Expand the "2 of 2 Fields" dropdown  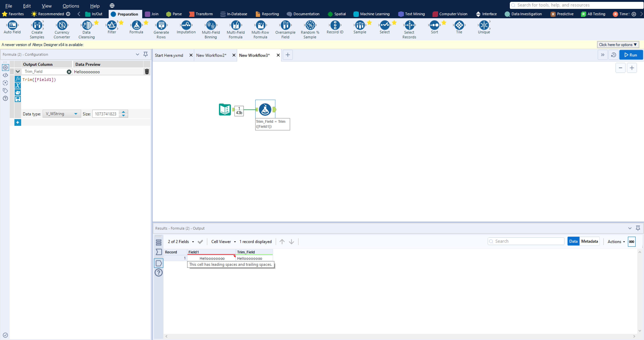coord(180,241)
